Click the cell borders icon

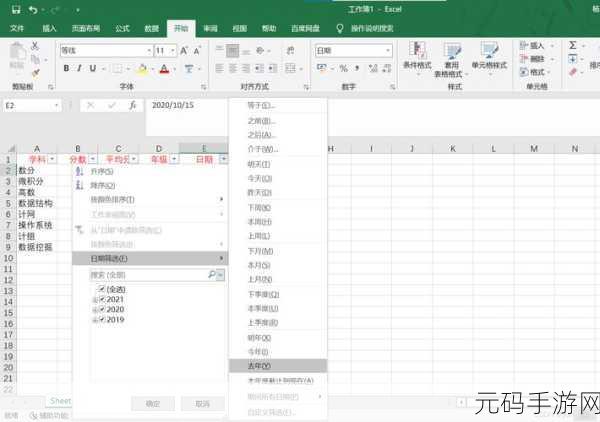117,69
